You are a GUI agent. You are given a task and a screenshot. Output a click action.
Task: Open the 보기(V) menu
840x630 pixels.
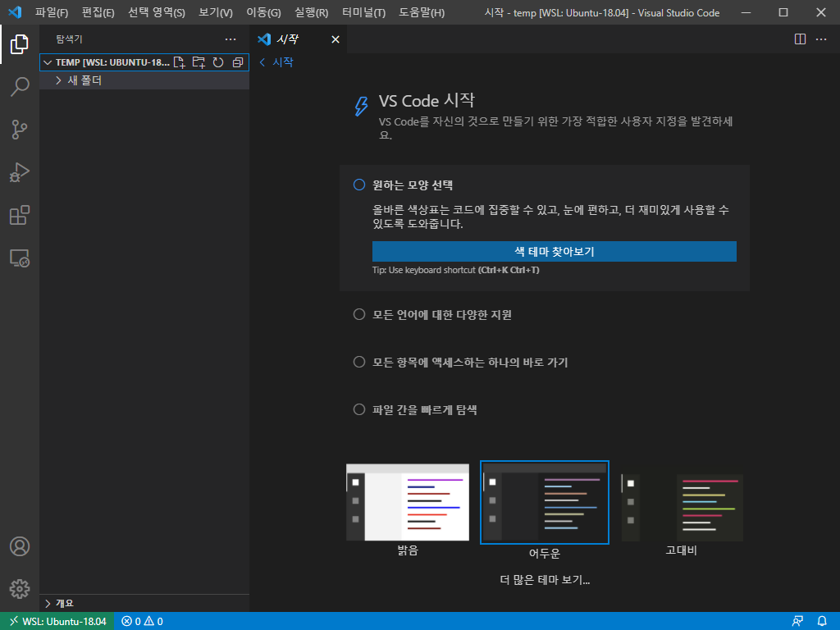[216, 12]
